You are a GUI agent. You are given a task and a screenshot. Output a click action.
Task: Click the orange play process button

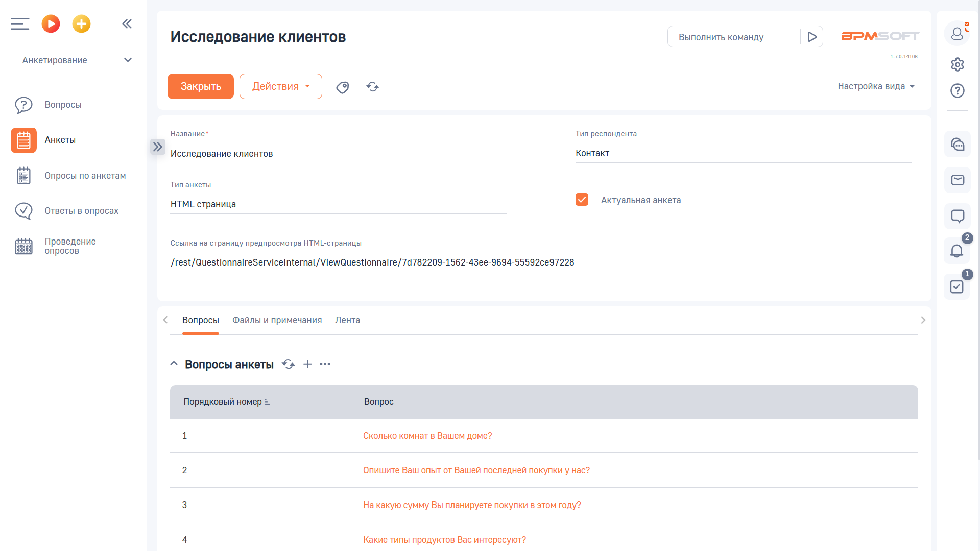(x=51, y=23)
